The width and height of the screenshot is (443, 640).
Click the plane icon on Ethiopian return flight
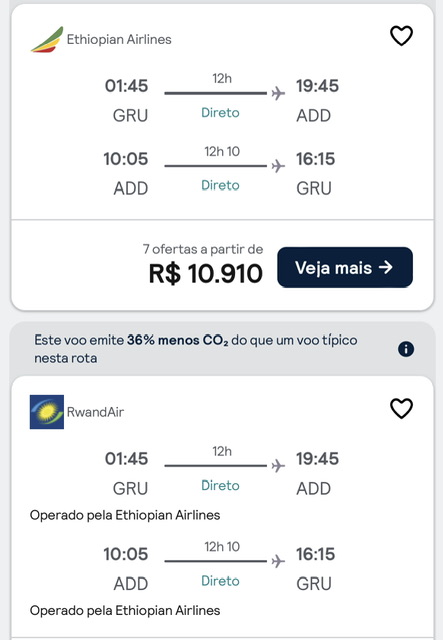278,166
